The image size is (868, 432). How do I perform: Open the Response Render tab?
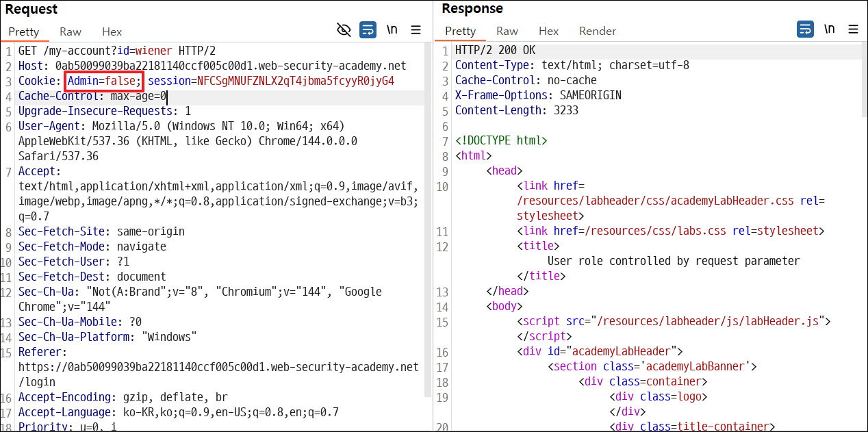[598, 31]
